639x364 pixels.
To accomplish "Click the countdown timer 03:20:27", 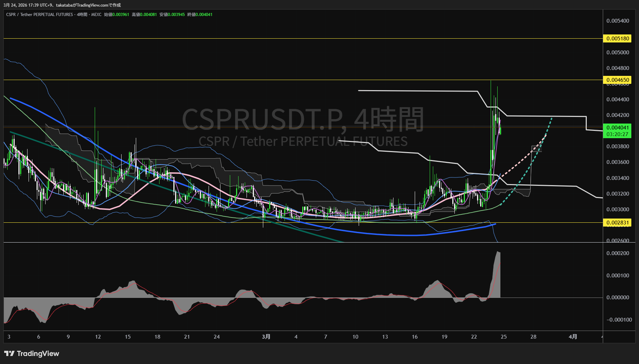I will click(x=617, y=134).
